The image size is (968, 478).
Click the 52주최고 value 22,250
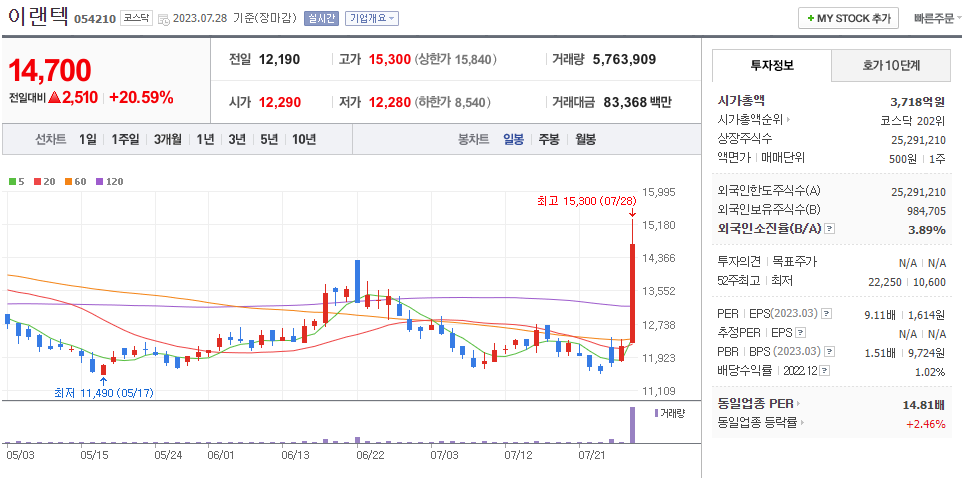coord(886,282)
